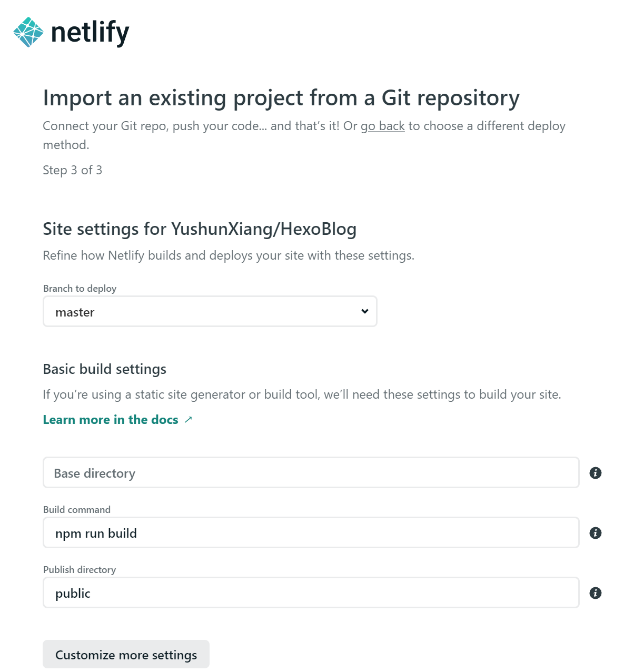Open the Branch to deploy dropdown

click(210, 311)
